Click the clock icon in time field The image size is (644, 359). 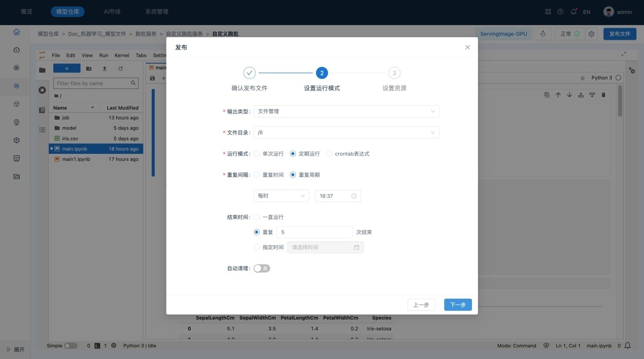click(x=354, y=196)
